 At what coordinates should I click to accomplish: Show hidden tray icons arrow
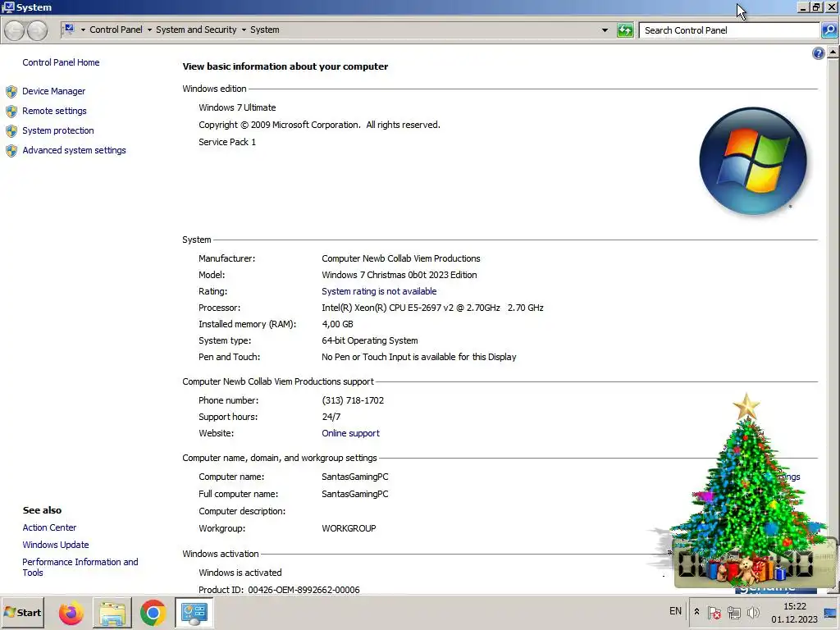(696, 612)
